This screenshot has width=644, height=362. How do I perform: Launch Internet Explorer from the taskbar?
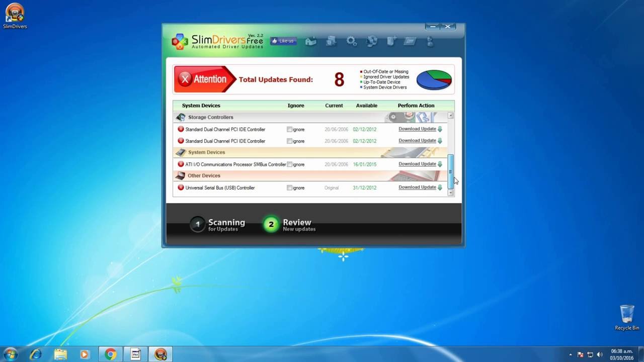click(x=36, y=354)
